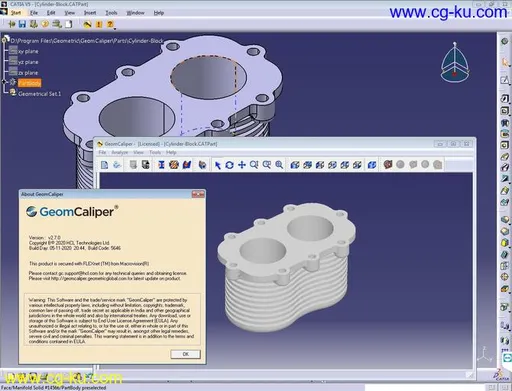The width and height of the screenshot is (512, 391).
Task: Open the CATIA Edit menu
Action: point(51,13)
